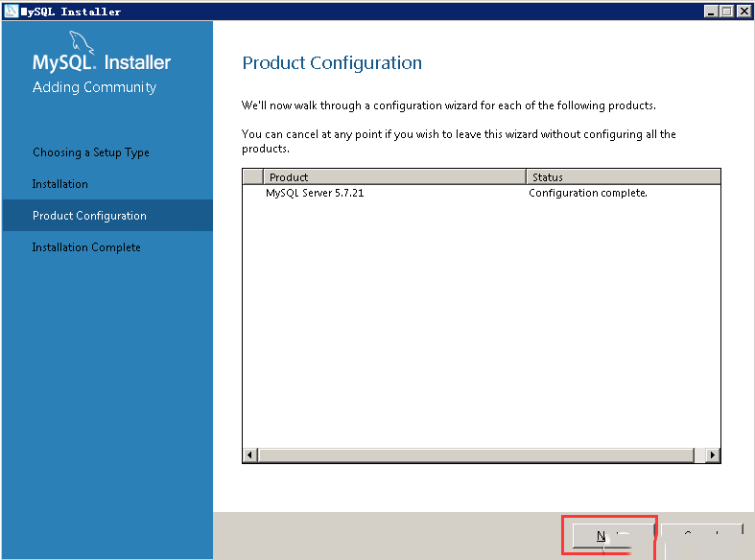Select the Installation step in sidebar
The image size is (755, 560).
[x=60, y=184]
